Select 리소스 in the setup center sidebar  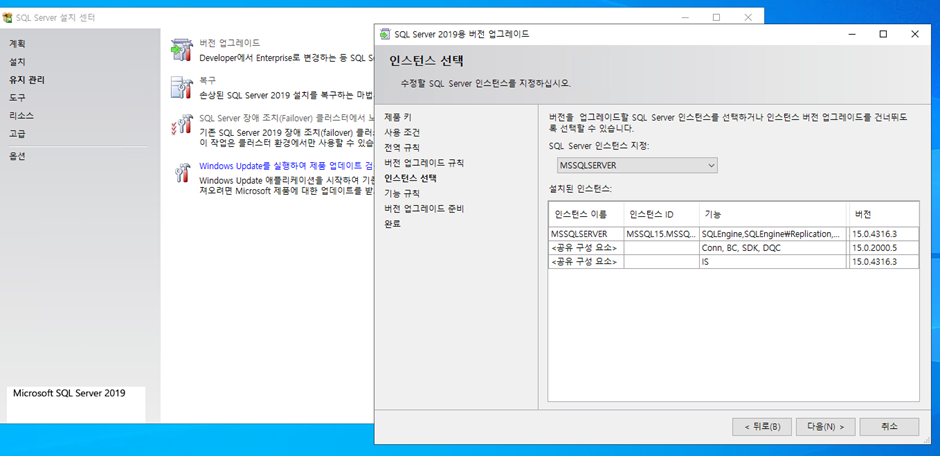21,115
